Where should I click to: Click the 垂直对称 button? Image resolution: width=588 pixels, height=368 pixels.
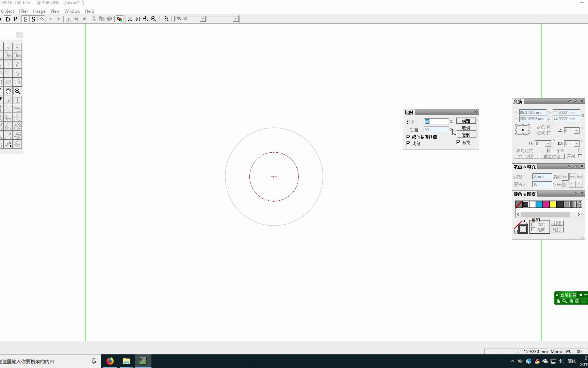point(552,157)
